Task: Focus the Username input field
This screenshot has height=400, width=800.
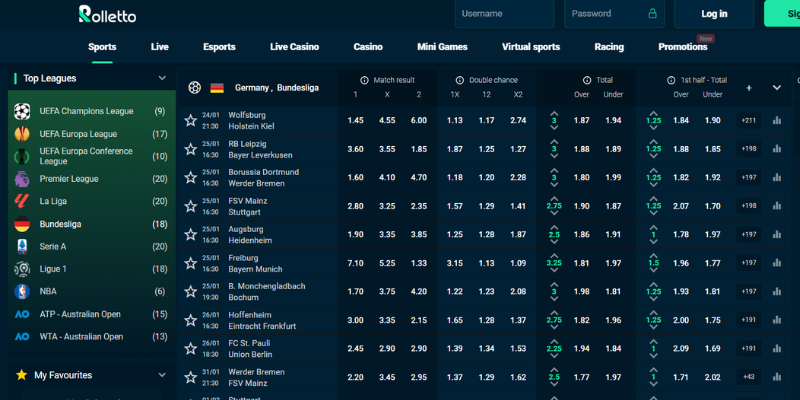Action: [x=504, y=14]
